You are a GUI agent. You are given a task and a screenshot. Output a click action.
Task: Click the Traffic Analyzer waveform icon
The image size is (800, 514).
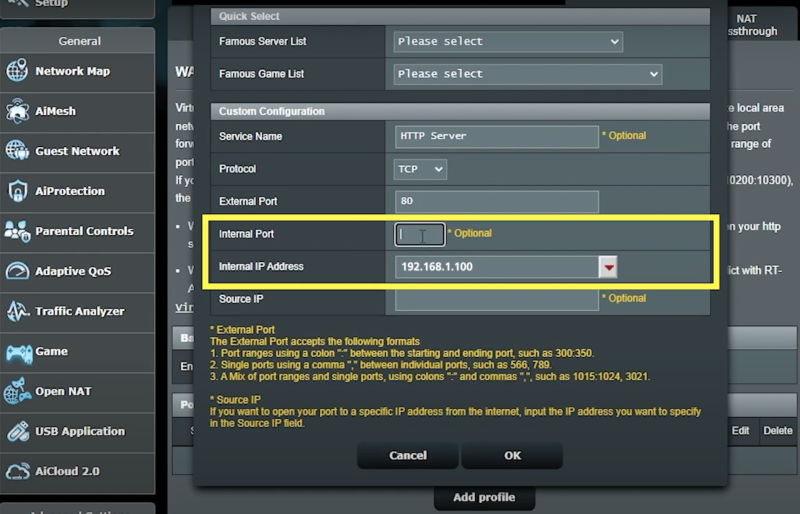click(17, 311)
